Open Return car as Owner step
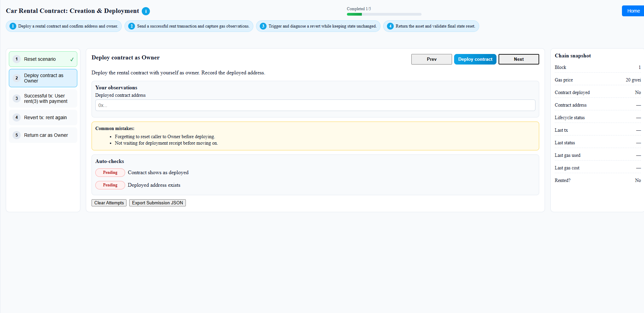The width and height of the screenshot is (644, 313). click(x=46, y=135)
